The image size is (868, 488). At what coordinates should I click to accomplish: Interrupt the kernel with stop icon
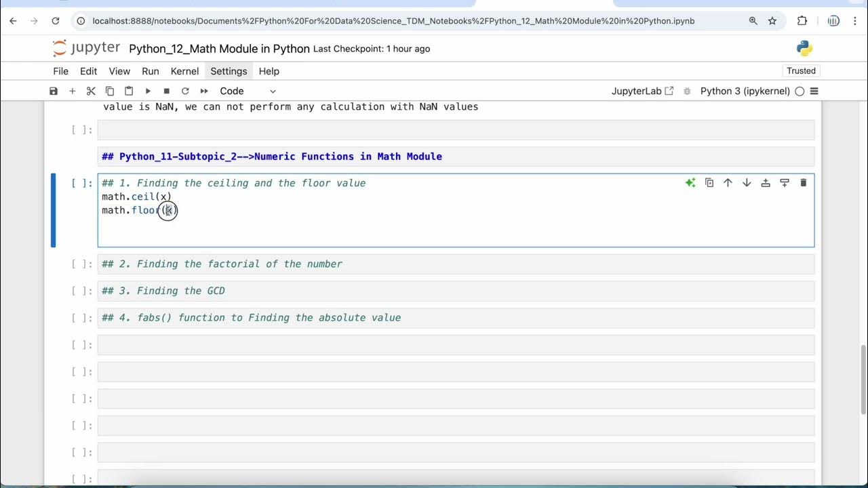pyautogui.click(x=166, y=91)
